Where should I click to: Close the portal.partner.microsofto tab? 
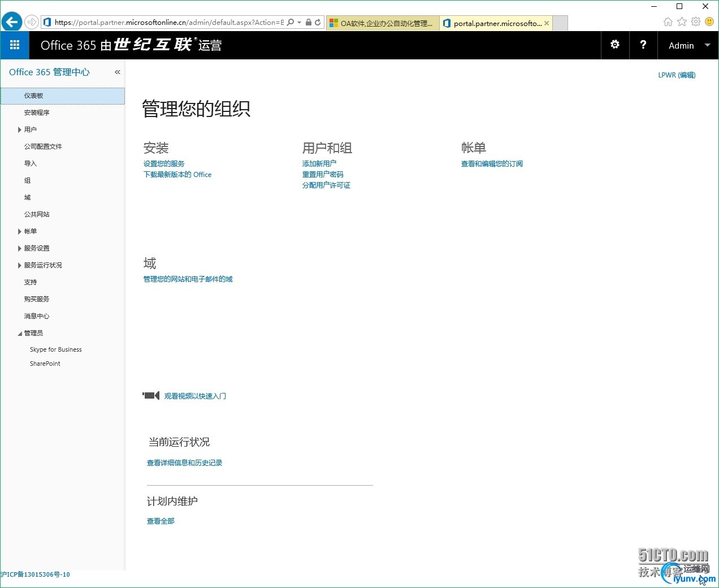[x=547, y=23]
